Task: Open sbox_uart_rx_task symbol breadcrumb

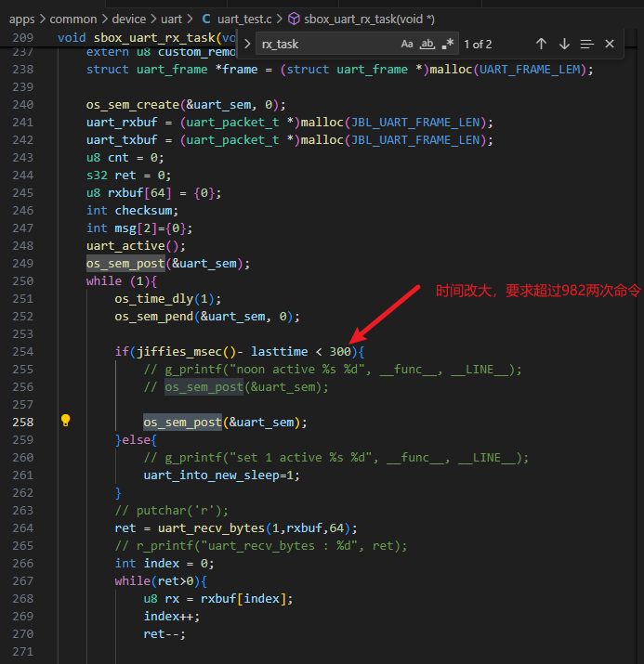Action: pyautogui.click(x=369, y=20)
